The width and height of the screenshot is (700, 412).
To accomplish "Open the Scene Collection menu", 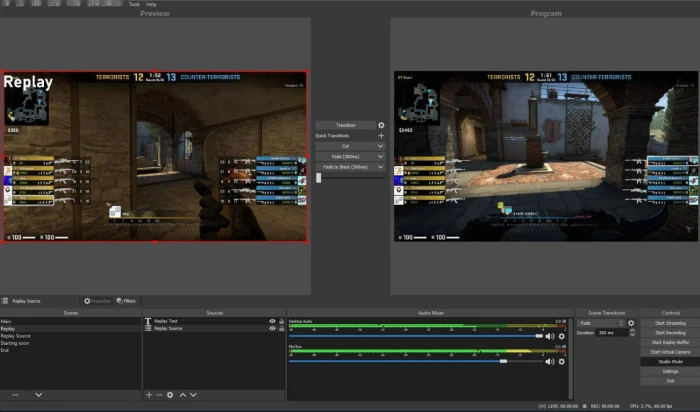I will (x=105, y=4).
